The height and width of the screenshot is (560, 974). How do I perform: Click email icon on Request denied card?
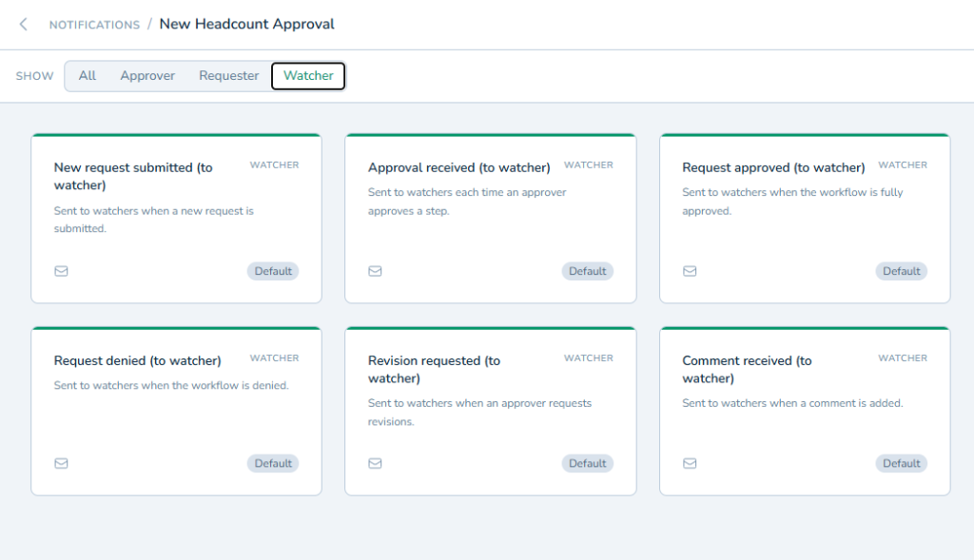click(x=61, y=464)
